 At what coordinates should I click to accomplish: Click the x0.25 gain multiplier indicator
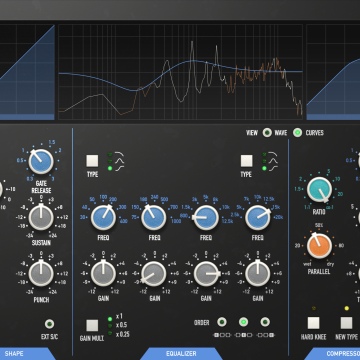pyautogui.click(x=110, y=333)
